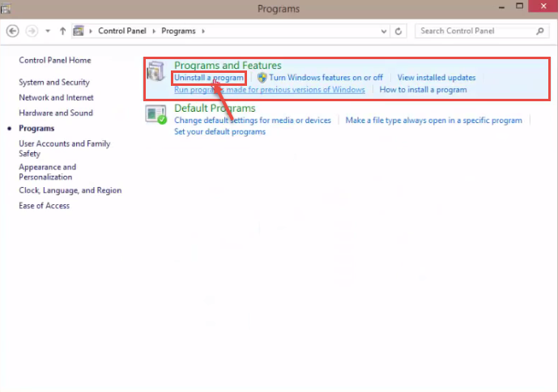Image resolution: width=558 pixels, height=392 pixels.
Task: Open Turn Windows features on or off
Action: tap(326, 78)
